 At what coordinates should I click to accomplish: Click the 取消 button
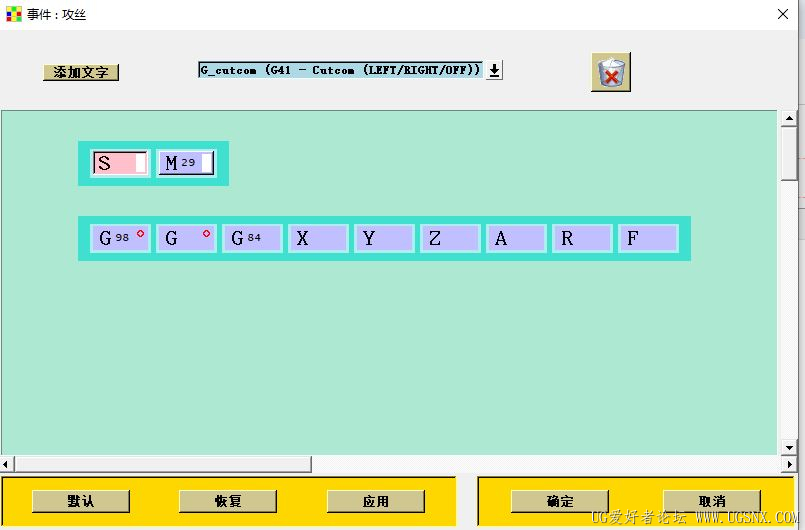pyautogui.click(x=712, y=501)
